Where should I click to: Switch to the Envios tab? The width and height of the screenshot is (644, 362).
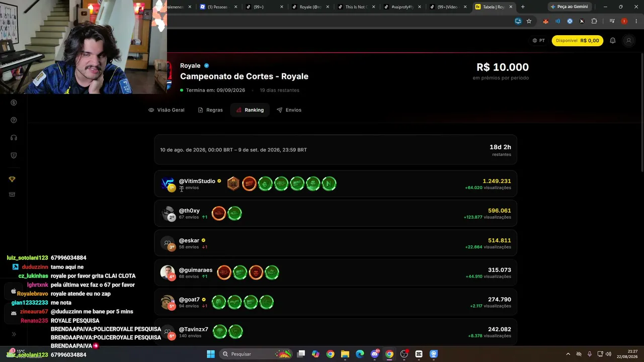click(x=289, y=110)
